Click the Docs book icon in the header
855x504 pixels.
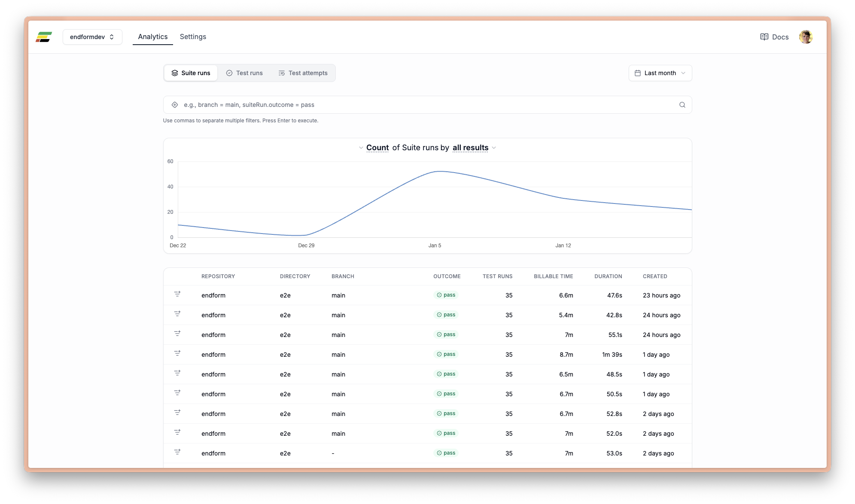click(764, 37)
